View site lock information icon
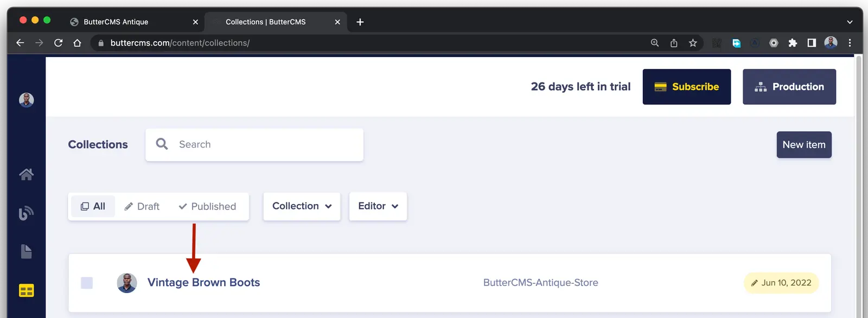Image resolution: width=868 pixels, height=318 pixels. pos(101,43)
